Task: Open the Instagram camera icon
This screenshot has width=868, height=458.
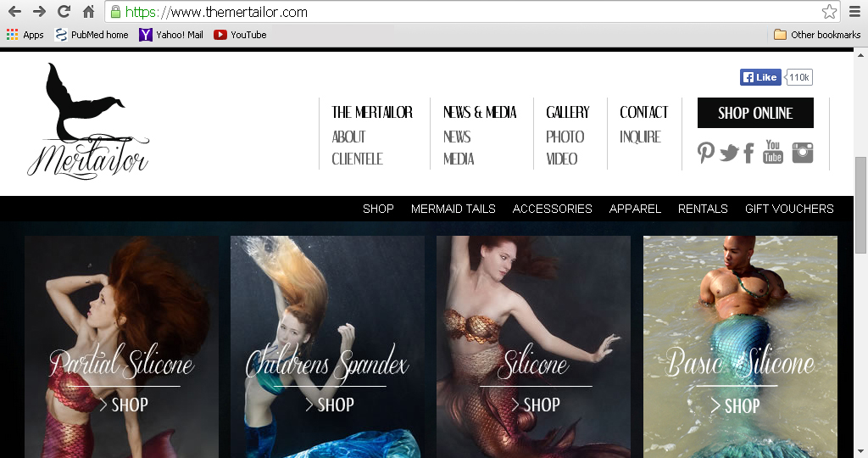Action: (x=803, y=153)
